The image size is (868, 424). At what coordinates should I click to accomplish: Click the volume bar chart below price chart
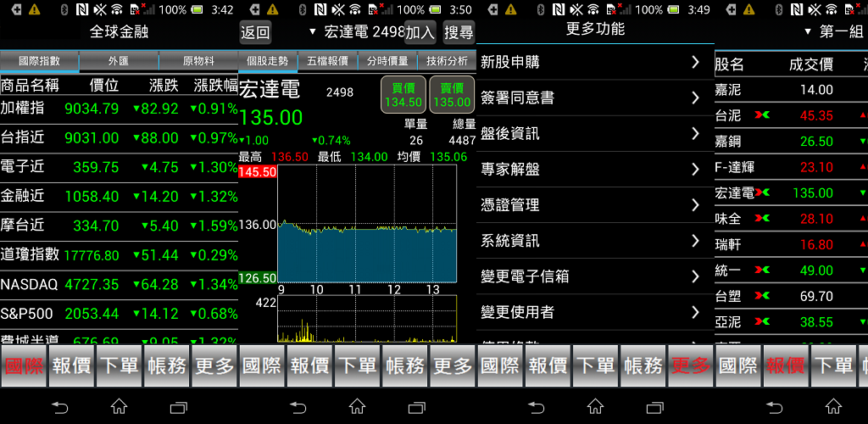[x=368, y=318]
